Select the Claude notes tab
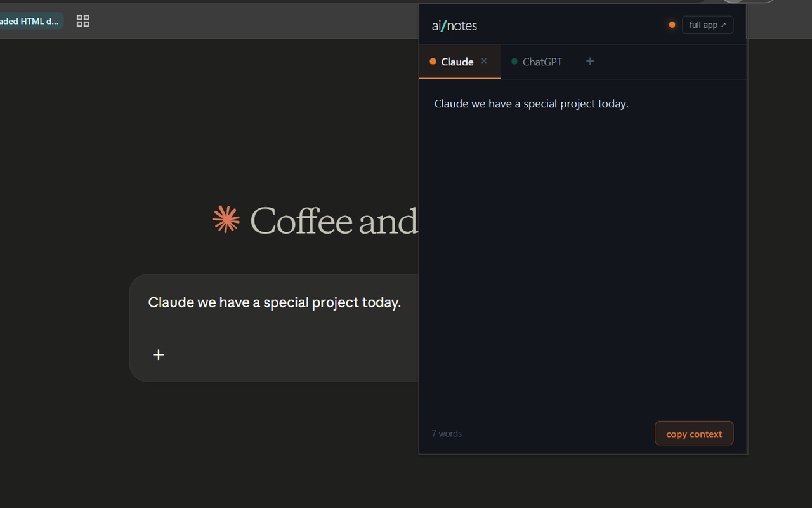This screenshot has width=812, height=508. (459, 62)
